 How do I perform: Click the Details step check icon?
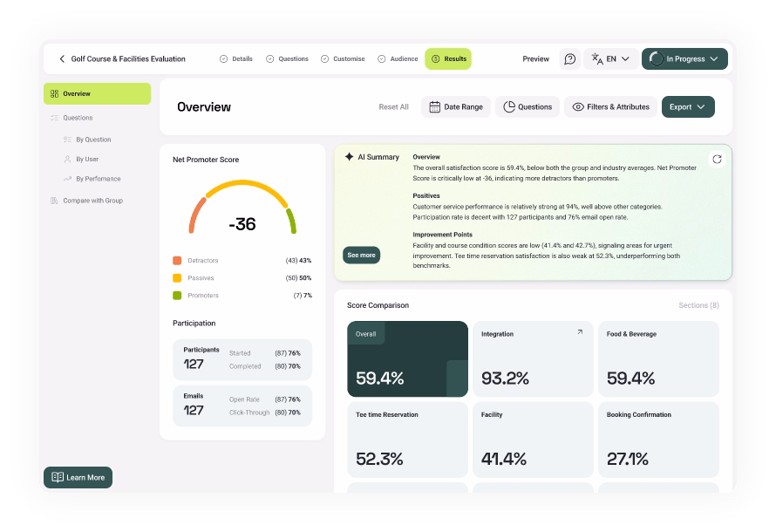click(x=224, y=59)
